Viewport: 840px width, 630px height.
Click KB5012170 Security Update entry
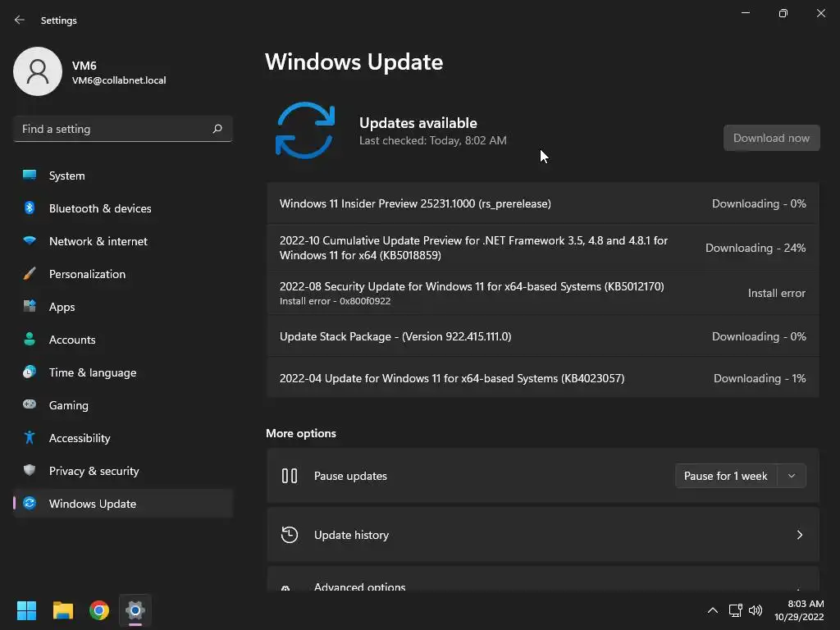pos(543,293)
